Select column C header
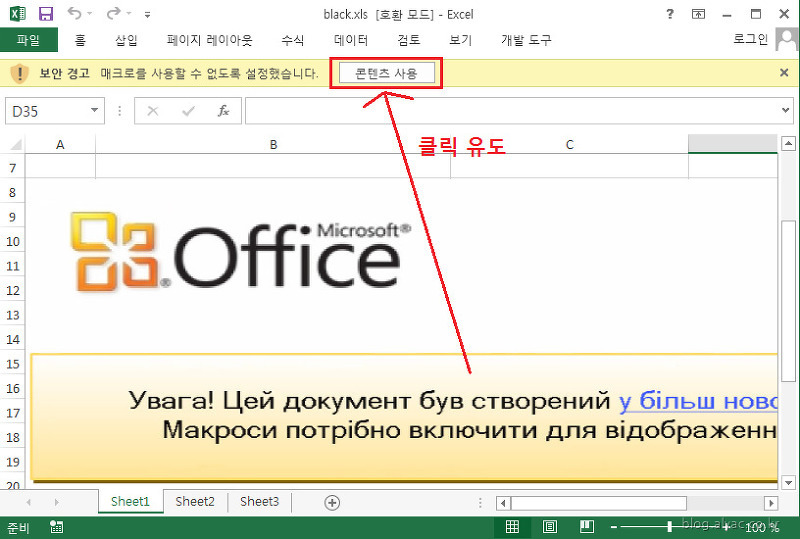The image size is (800, 539). (x=569, y=144)
